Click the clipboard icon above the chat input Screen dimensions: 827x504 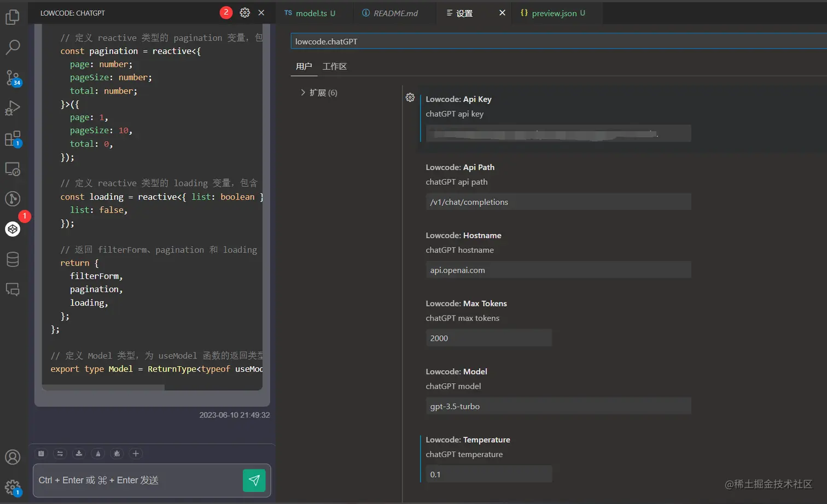pyautogui.click(x=41, y=454)
